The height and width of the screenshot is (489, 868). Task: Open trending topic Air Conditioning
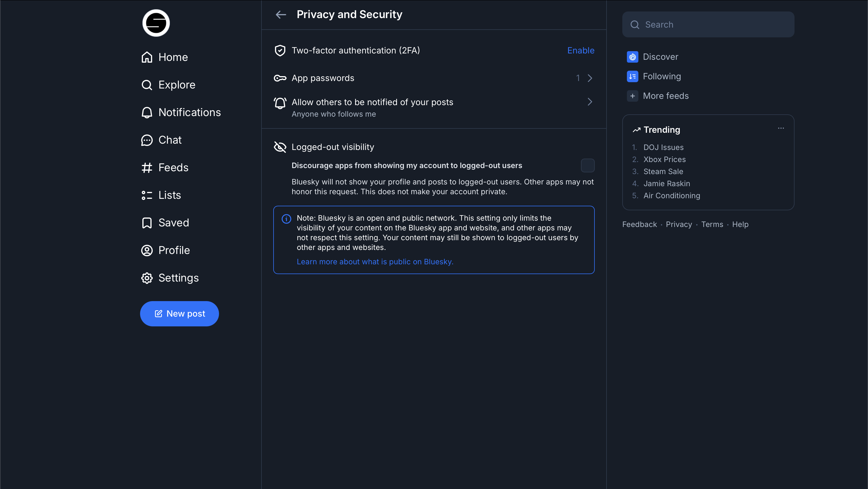coord(672,196)
